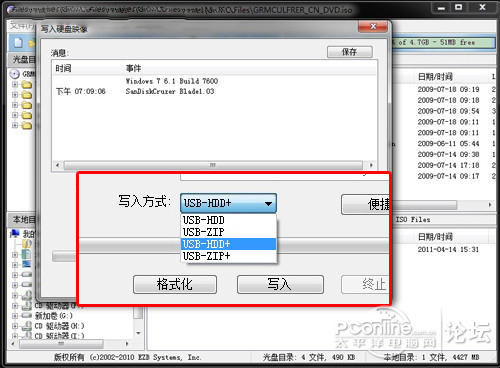This screenshot has height=368, width=500.
Task: Select local file dated 2011-04-14 15:31
Action: pyautogui.click(x=448, y=249)
